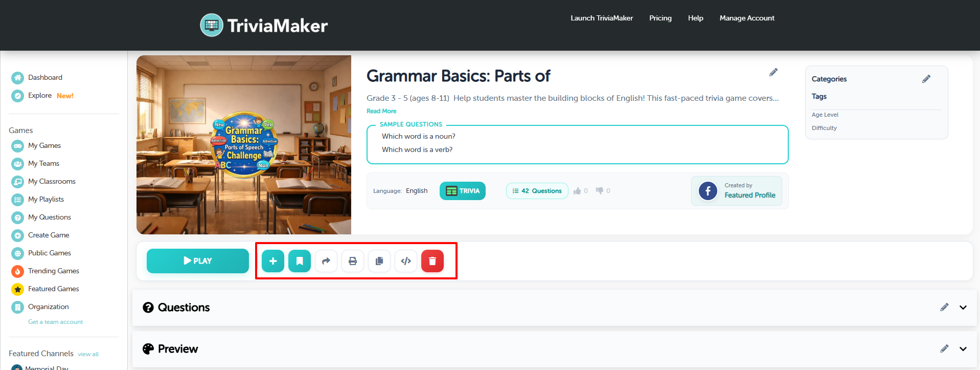Open the Help menu item
The width and height of the screenshot is (980, 370).
pos(696,18)
